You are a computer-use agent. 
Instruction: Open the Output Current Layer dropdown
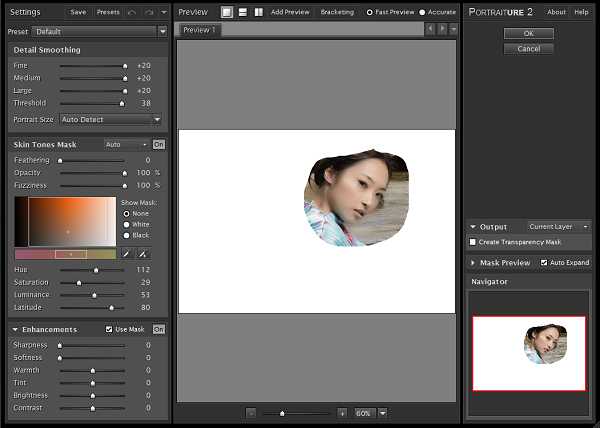pyautogui.click(x=558, y=227)
